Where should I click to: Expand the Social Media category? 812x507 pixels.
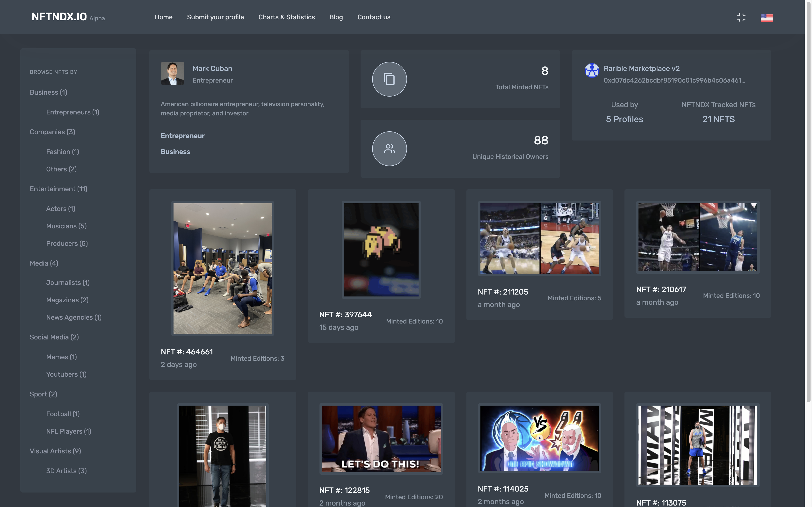coord(54,337)
